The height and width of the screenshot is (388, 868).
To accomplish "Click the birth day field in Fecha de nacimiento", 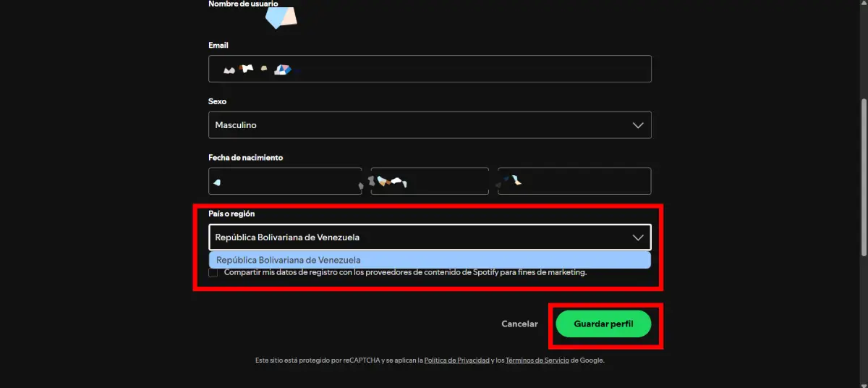I will pyautogui.click(x=285, y=181).
